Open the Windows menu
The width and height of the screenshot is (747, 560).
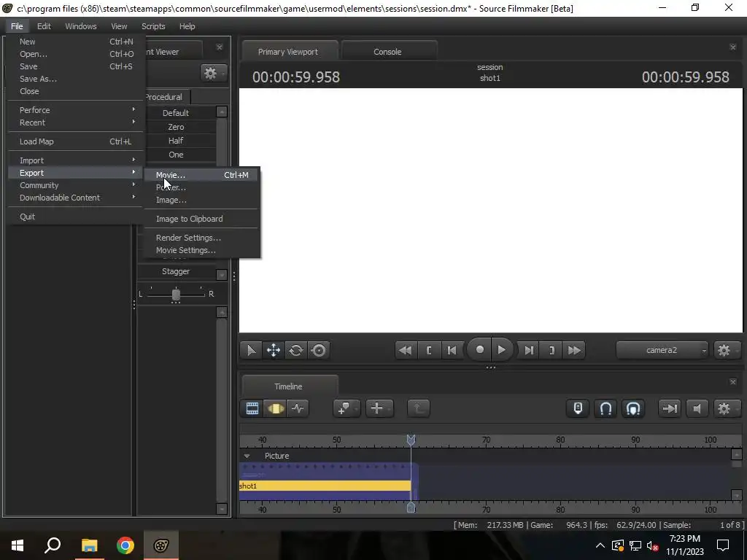click(80, 26)
